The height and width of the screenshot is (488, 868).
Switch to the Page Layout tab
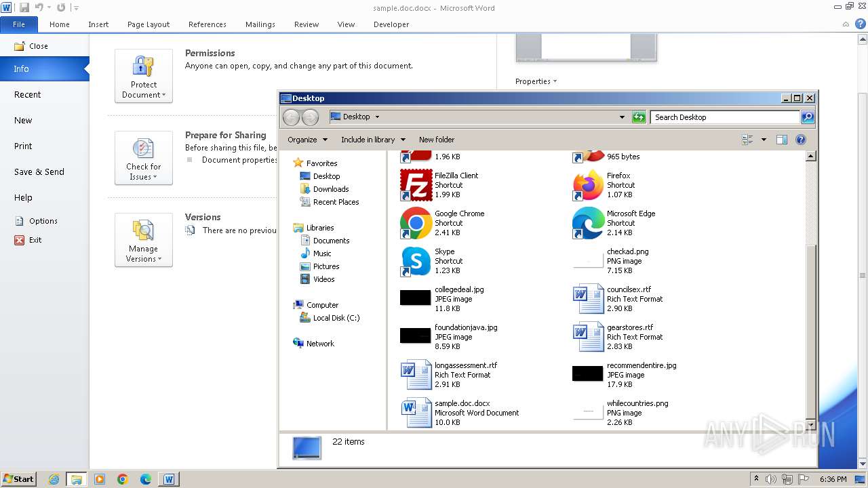click(x=149, y=24)
